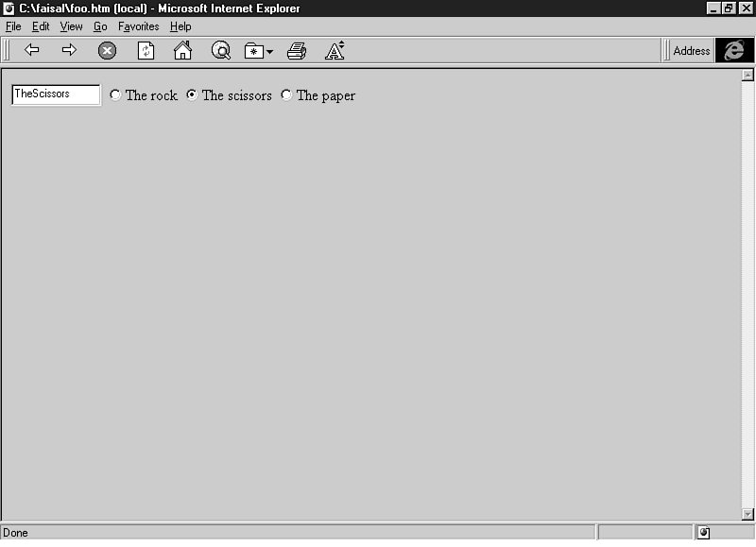Expand the Favorites dropdown arrow
Image resolution: width=756 pixels, height=547 pixels.
pos(269,52)
